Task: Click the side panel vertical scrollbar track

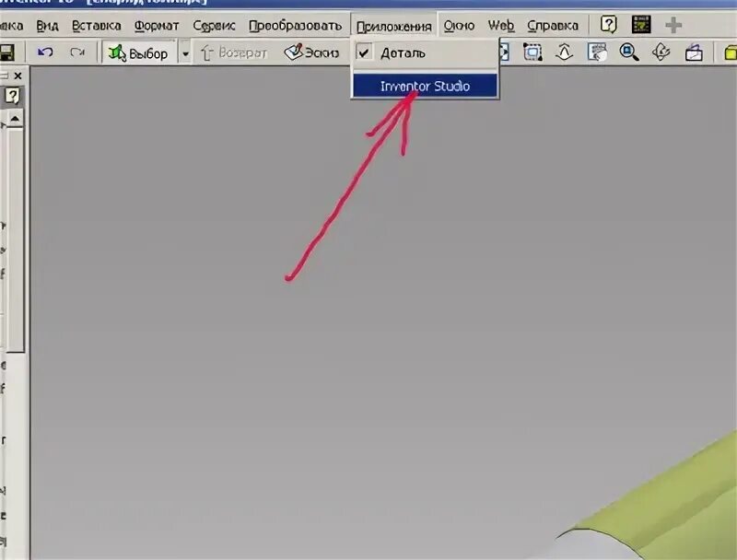Action: pos(15,239)
